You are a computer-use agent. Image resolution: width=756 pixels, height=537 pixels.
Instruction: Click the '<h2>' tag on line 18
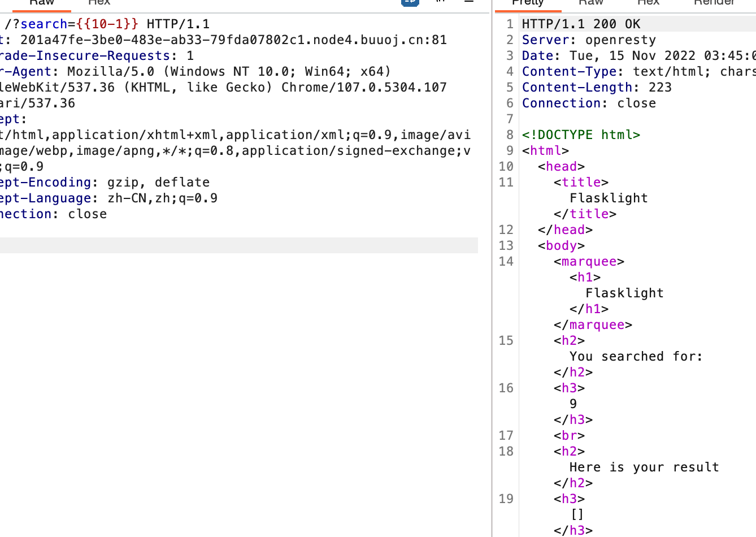(569, 451)
